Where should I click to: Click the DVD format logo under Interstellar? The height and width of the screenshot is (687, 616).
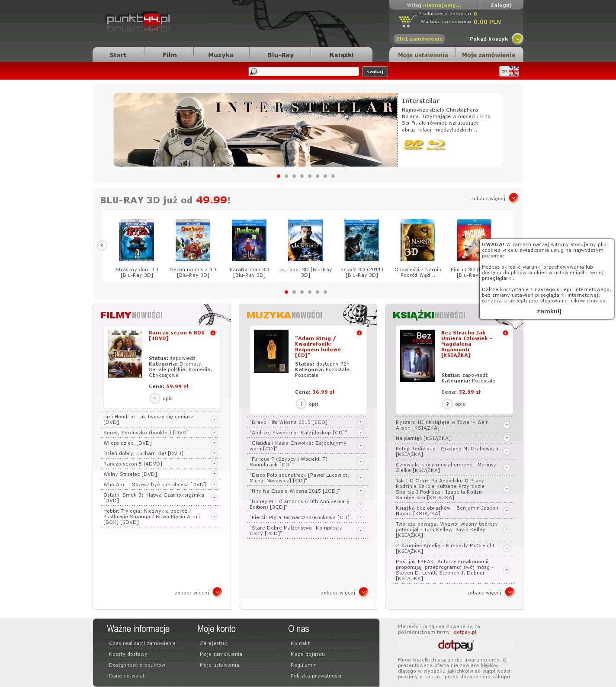[x=413, y=145]
